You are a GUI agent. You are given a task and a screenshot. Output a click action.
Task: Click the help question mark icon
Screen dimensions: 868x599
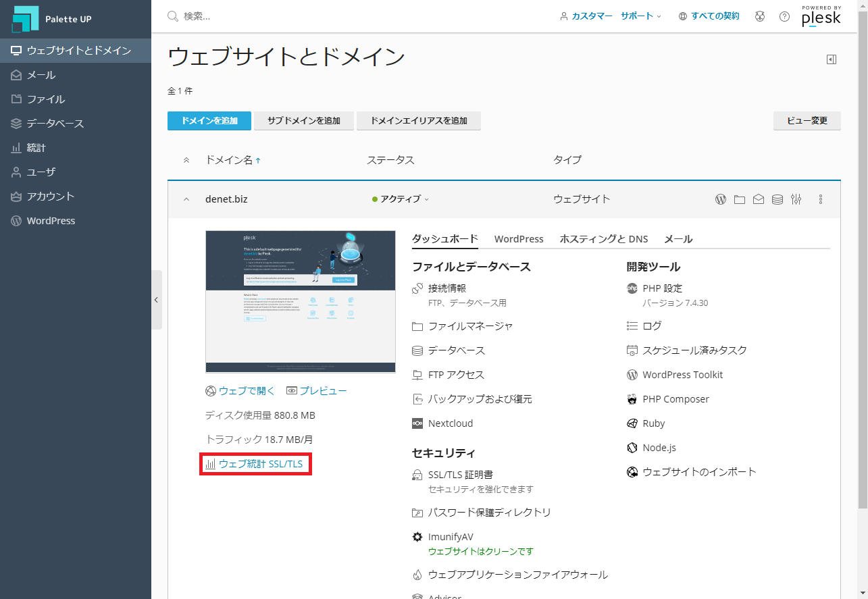[784, 16]
